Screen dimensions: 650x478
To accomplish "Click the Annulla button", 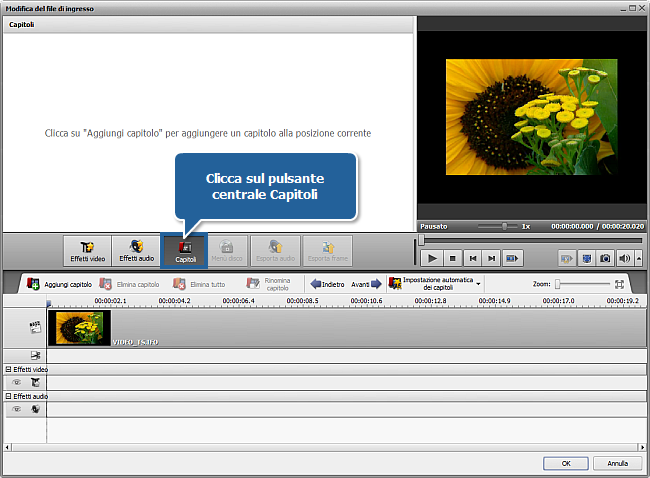I will click(x=617, y=464).
